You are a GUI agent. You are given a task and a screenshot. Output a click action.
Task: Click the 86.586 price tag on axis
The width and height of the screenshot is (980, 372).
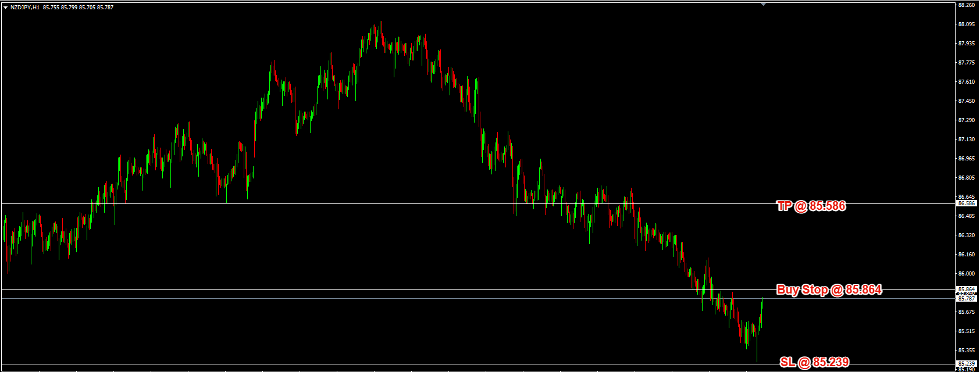pyautogui.click(x=967, y=203)
